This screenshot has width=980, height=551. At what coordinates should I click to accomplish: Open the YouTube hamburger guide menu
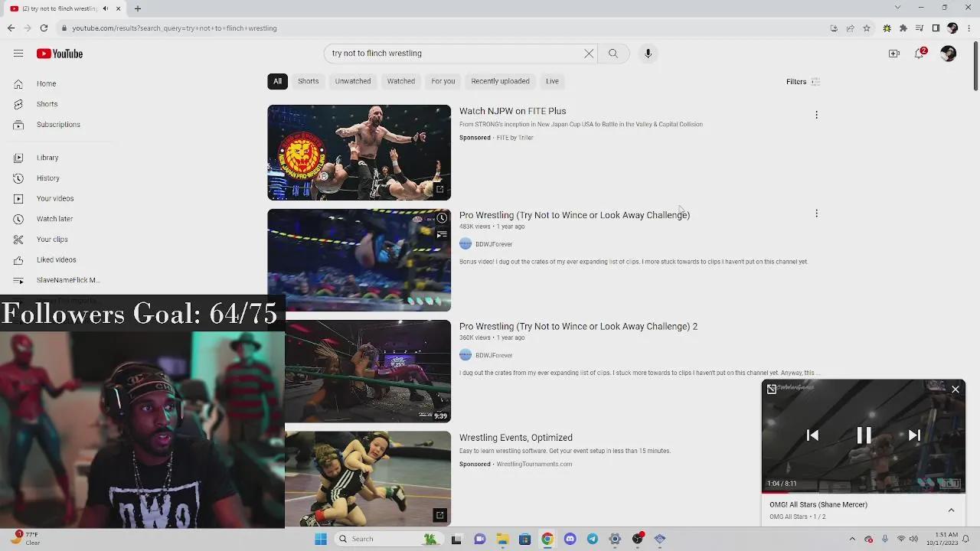[18, 54]
